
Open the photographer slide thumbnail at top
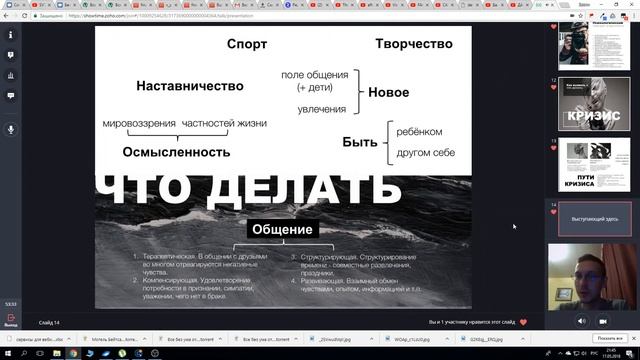(594, 46)
